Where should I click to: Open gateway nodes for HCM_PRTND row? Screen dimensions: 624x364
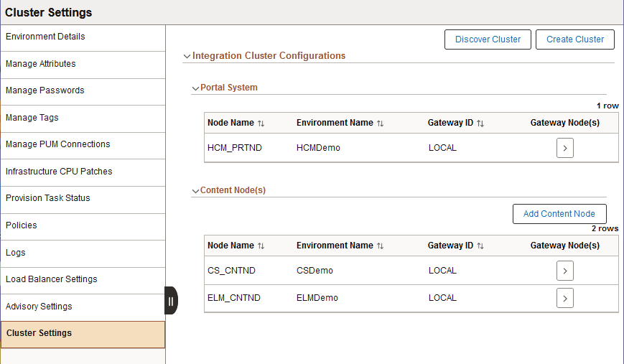point(564,148)
